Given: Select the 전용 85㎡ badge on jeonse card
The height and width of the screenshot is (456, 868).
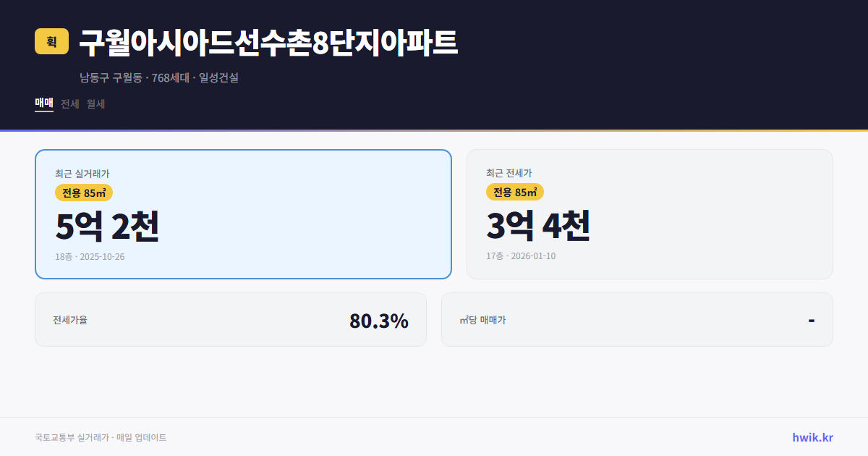Looking at the screenshot, I should click(515, 193).
